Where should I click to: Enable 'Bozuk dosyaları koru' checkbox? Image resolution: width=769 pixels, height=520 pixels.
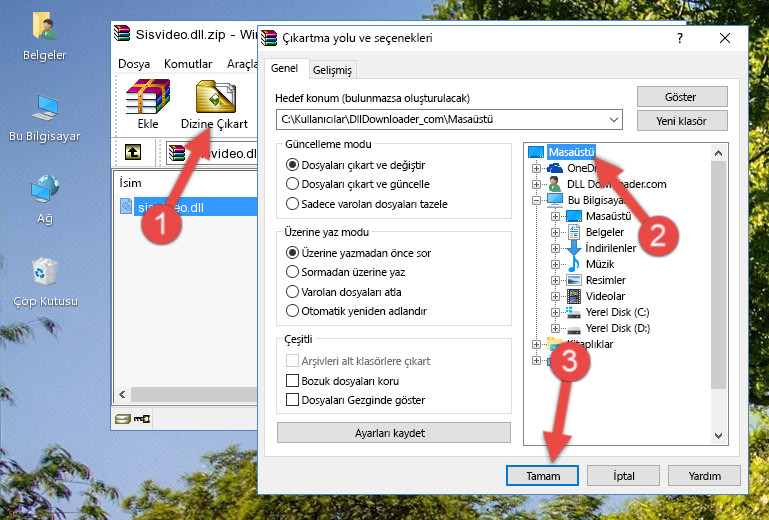point(292,381)
